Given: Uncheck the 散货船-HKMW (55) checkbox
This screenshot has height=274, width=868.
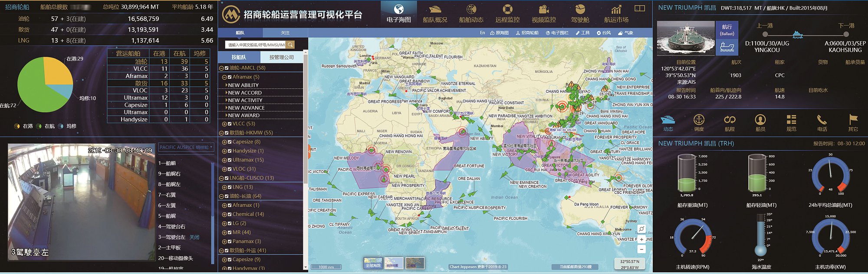Looking at the screenshot, I should pyautogui.click(x=227, y=133).
